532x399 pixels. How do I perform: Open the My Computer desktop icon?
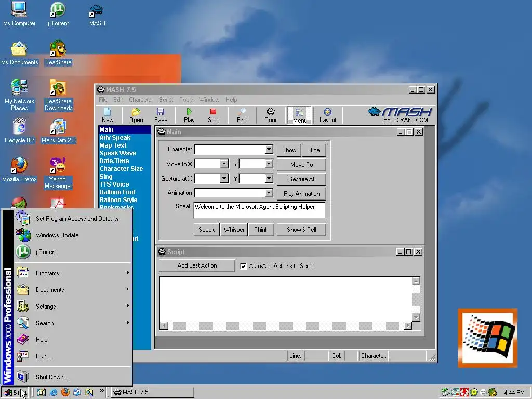point(19,14)
